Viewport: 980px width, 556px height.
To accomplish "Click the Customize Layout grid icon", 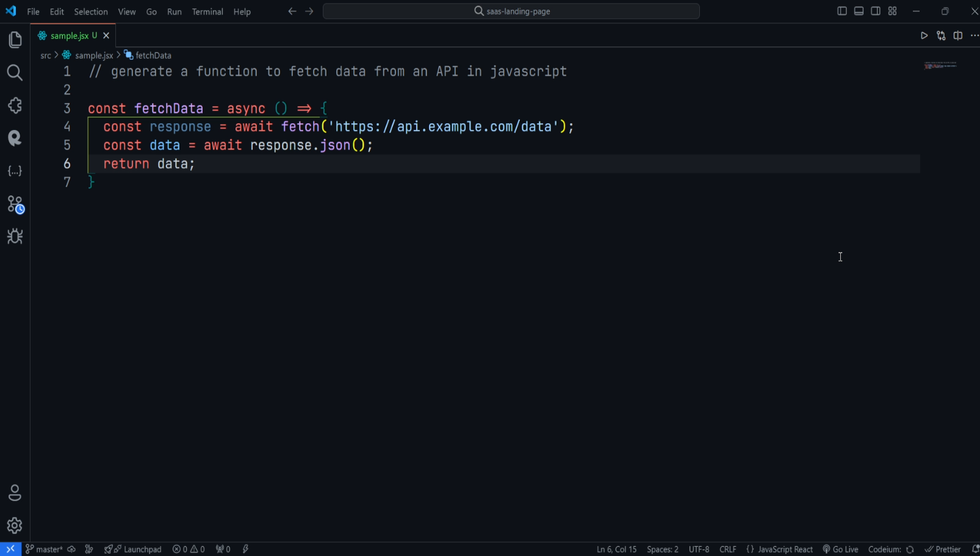I will coord(892,11).
